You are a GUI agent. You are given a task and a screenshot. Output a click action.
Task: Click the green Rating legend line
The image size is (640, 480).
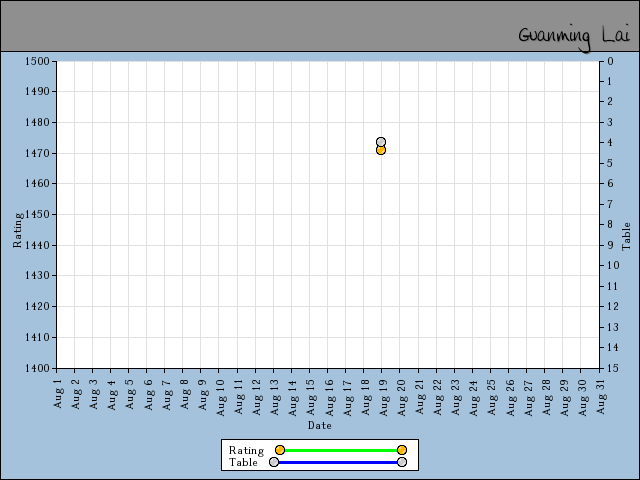click(341, 450)
